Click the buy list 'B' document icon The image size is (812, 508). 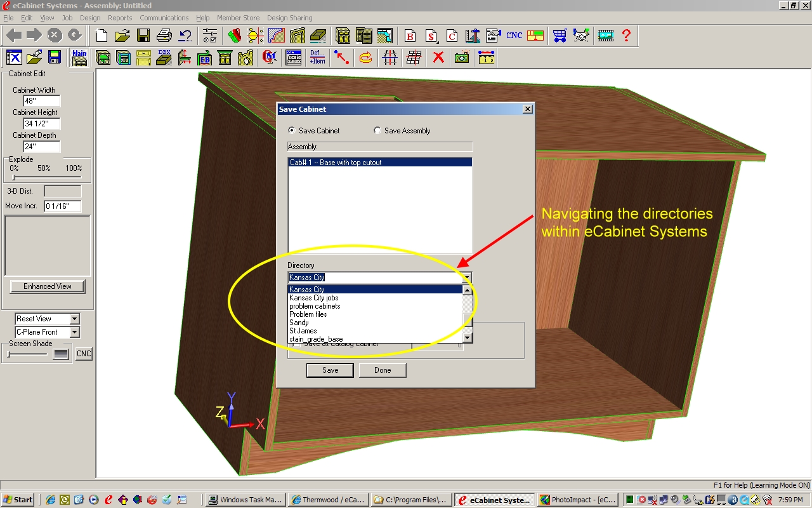coord(410,36)
